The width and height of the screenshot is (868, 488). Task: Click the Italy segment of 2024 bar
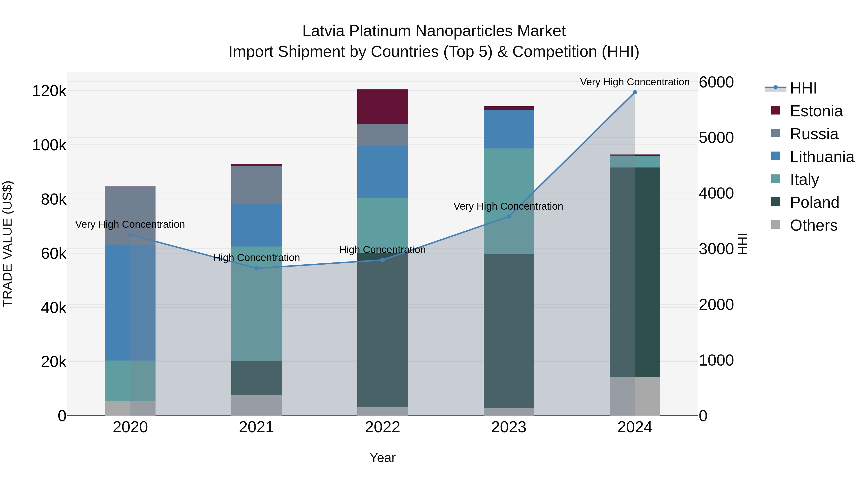pos(635,162)
